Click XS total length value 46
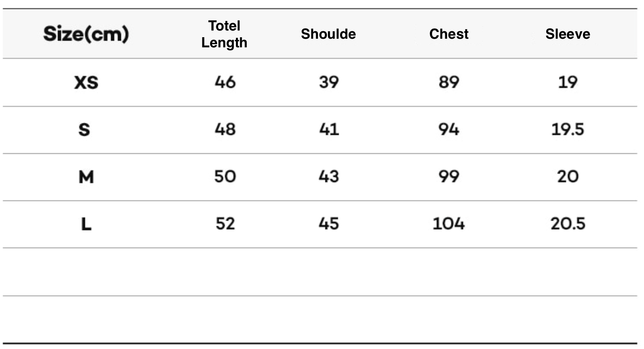Screen dimensions: 644x349 coord(225,82)
